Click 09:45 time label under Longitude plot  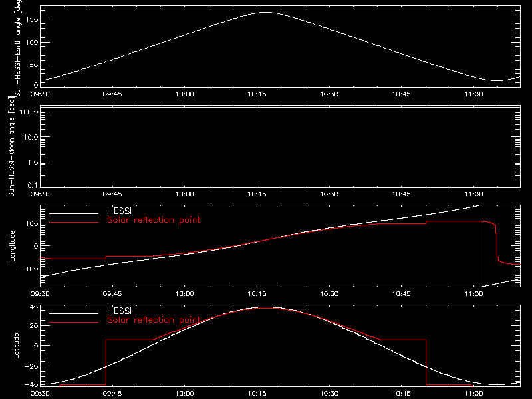(x=112, y=293)
